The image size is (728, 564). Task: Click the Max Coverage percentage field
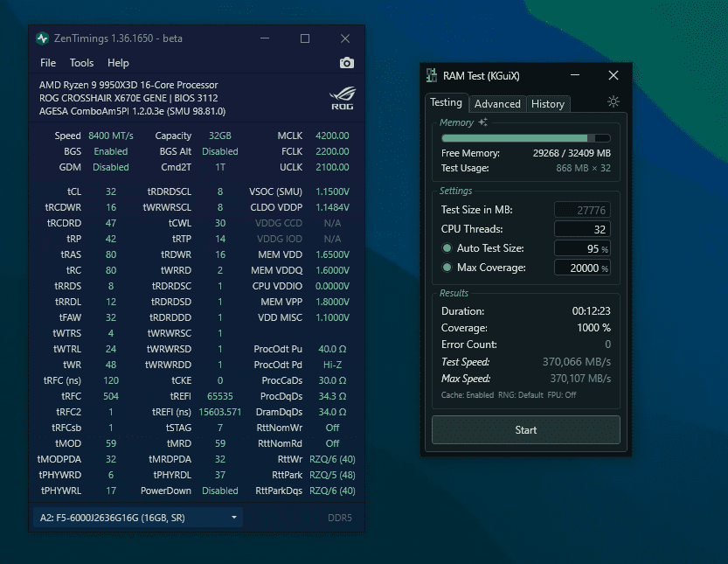(582, 268)
